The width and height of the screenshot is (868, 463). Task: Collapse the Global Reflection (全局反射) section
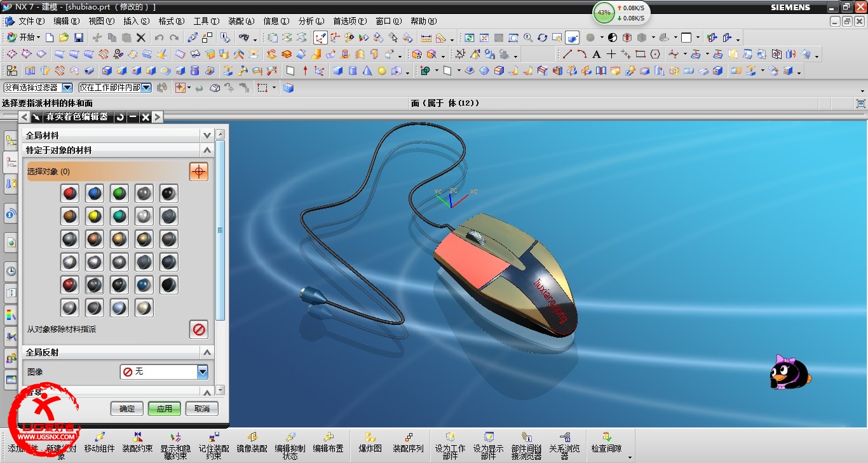click(x=207, y=352)
